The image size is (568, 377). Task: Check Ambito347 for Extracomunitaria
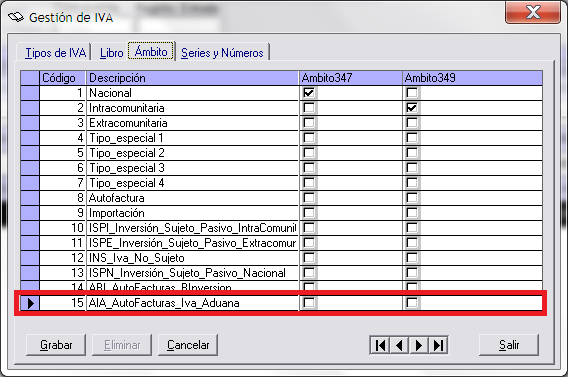click(x=309, y=123)
